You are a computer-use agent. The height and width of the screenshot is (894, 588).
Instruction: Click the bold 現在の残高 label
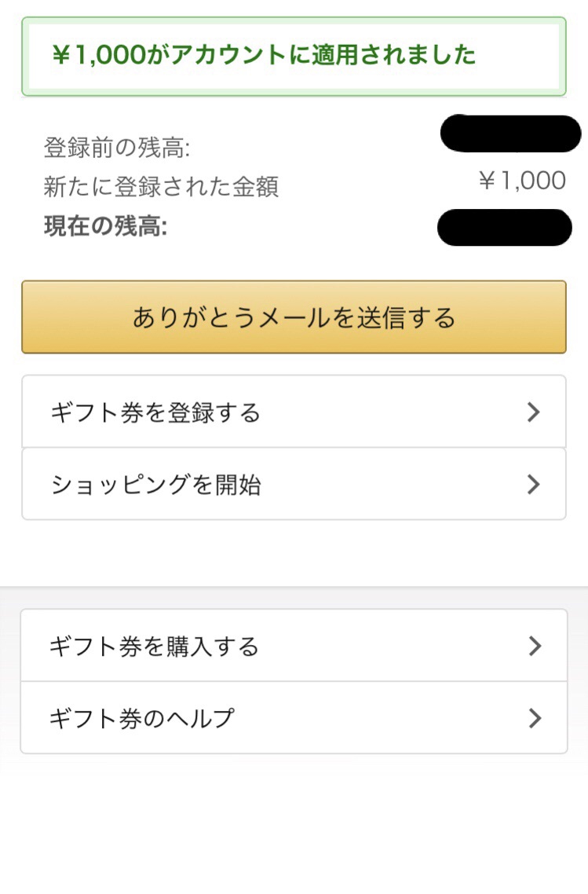coord(105,226)
